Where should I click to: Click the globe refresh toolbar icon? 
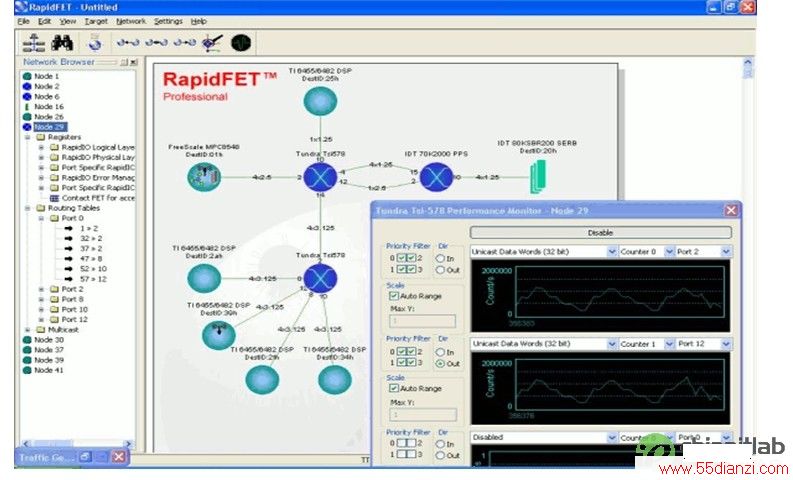[x=95, y=43]
